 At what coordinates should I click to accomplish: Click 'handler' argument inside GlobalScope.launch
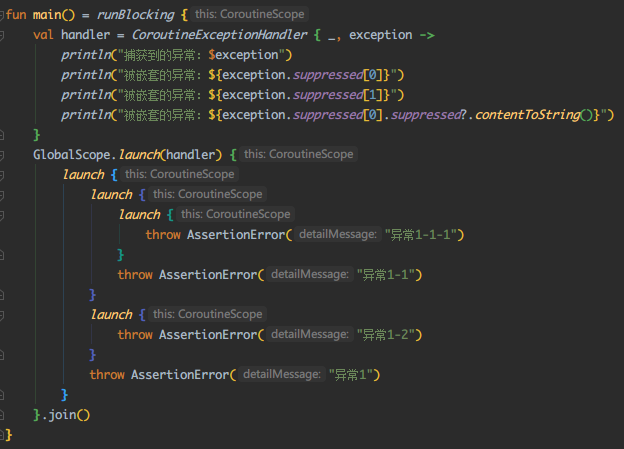click(x=191, y=155)
